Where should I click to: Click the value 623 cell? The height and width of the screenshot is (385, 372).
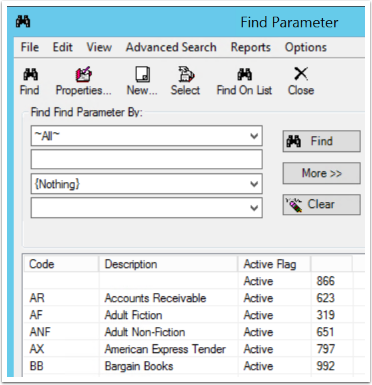pyautogui.click(x=325, y=298)
